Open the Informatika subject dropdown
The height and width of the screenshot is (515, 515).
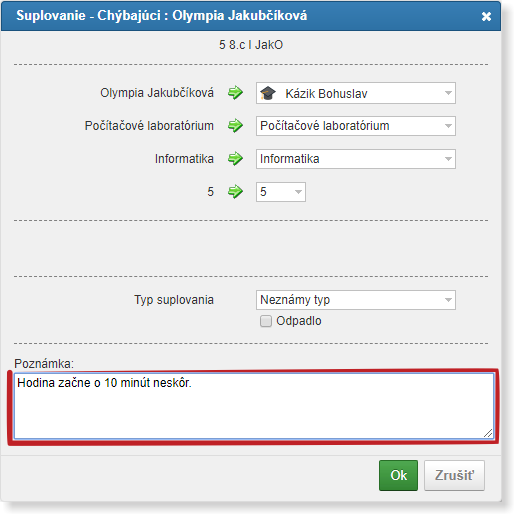(356, 159)
